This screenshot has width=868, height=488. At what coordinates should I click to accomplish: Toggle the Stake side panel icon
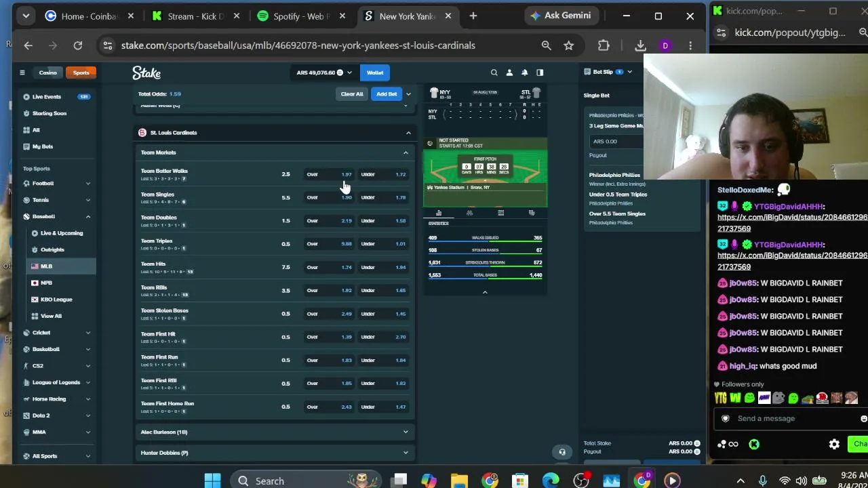pyautogui.click(x=540, y=73)
